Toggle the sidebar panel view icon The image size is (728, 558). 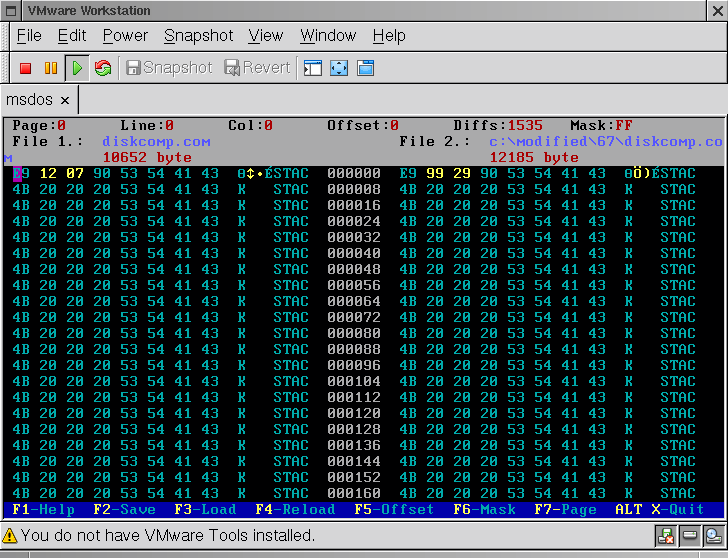pos(312,68)
